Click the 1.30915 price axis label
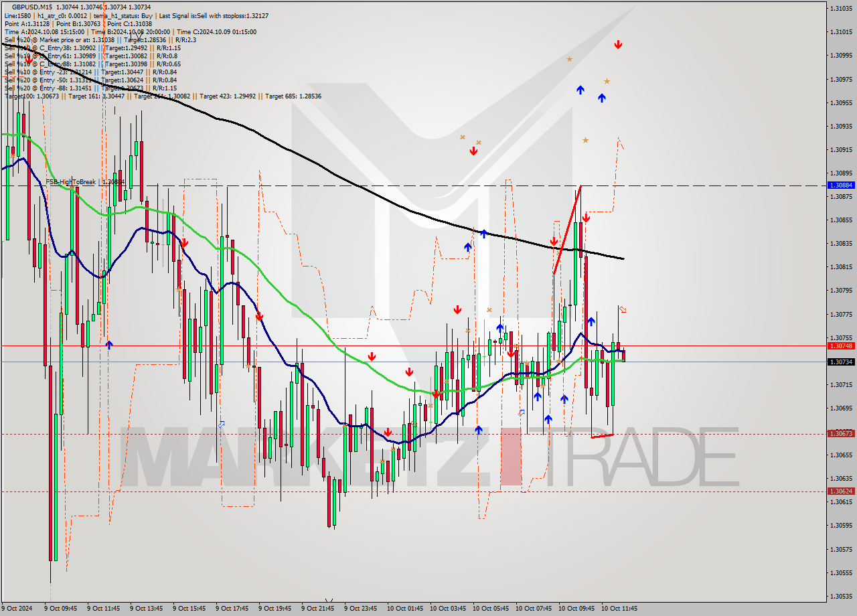This screenshot has width=857, height=616. coord(841,149)
